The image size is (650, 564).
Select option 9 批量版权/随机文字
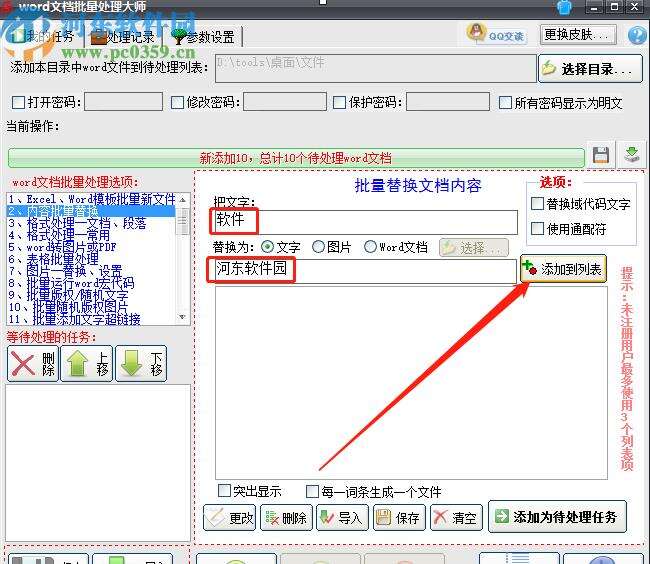click(x=91, y=295)
